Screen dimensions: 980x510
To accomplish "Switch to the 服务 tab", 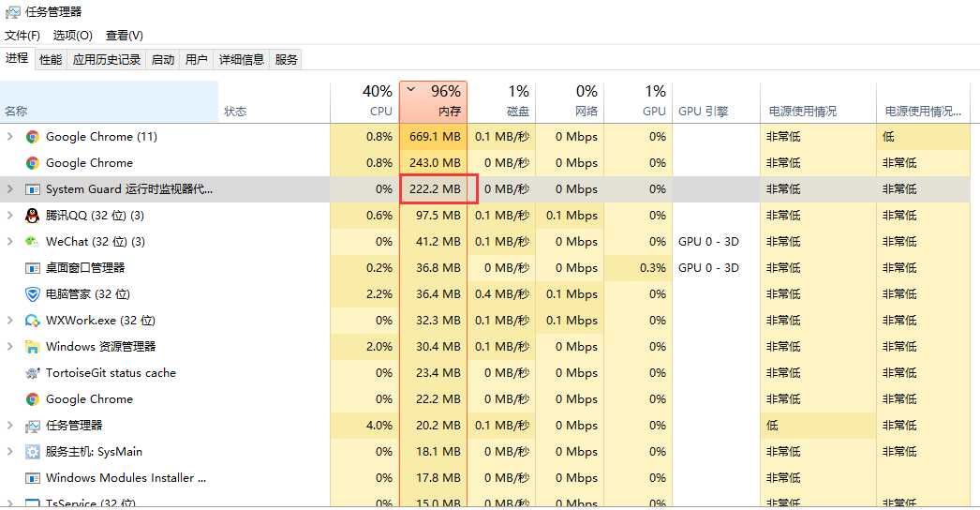I will click(287, 59).
